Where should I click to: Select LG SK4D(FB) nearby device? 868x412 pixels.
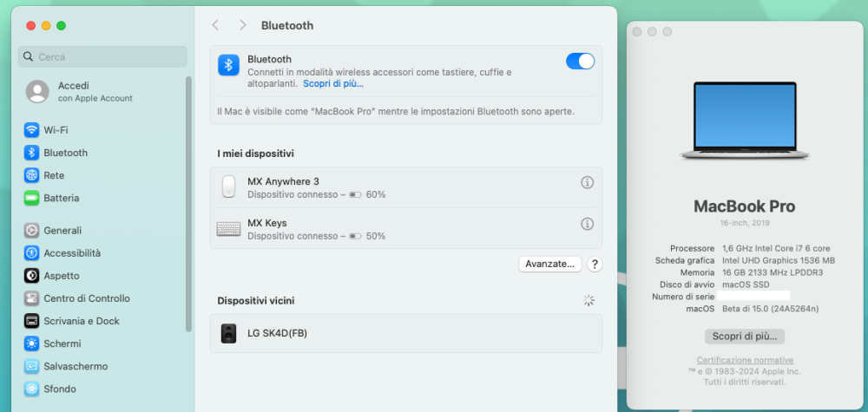click(x=405, y=333)
